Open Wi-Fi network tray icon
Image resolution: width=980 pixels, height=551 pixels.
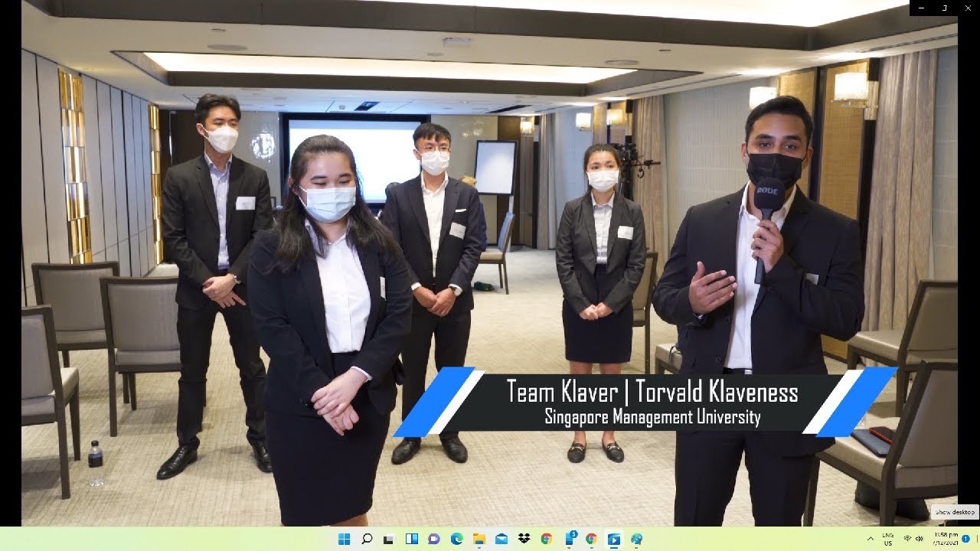coord(908,539)
